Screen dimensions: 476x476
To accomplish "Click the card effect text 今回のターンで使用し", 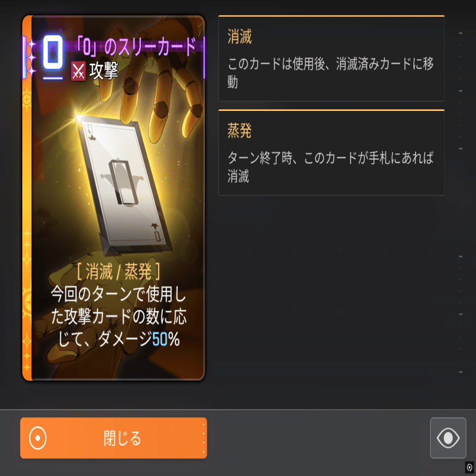I will pos(118,295).
